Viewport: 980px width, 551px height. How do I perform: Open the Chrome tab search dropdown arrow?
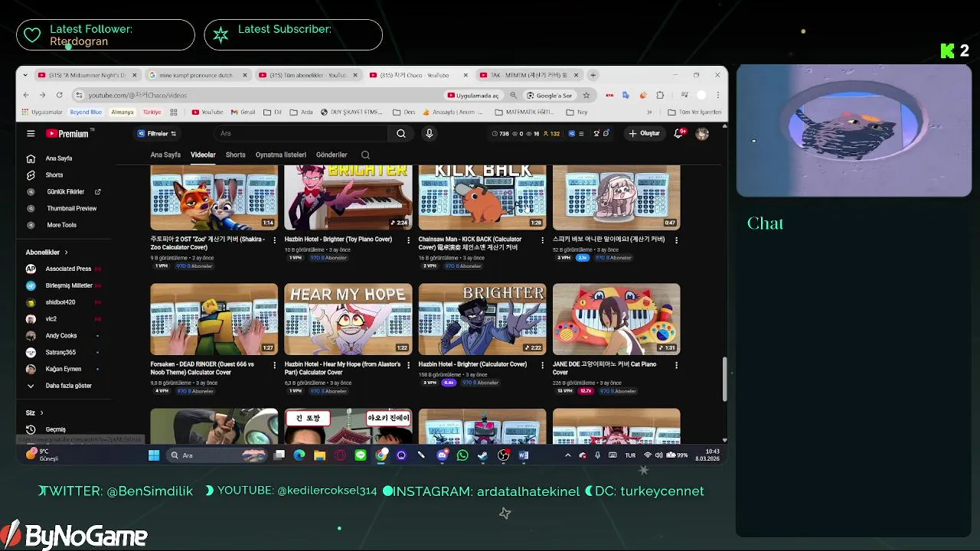(x=26, y=75)
